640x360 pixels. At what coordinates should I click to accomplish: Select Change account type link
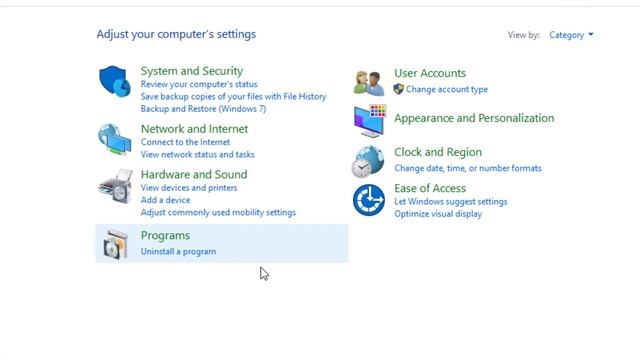447,89
